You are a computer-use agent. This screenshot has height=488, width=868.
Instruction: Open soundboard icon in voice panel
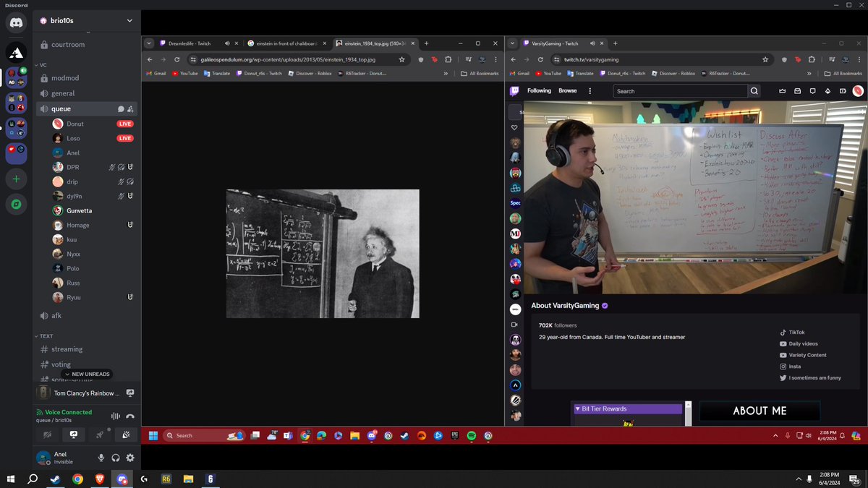click(x=126, y=435)
